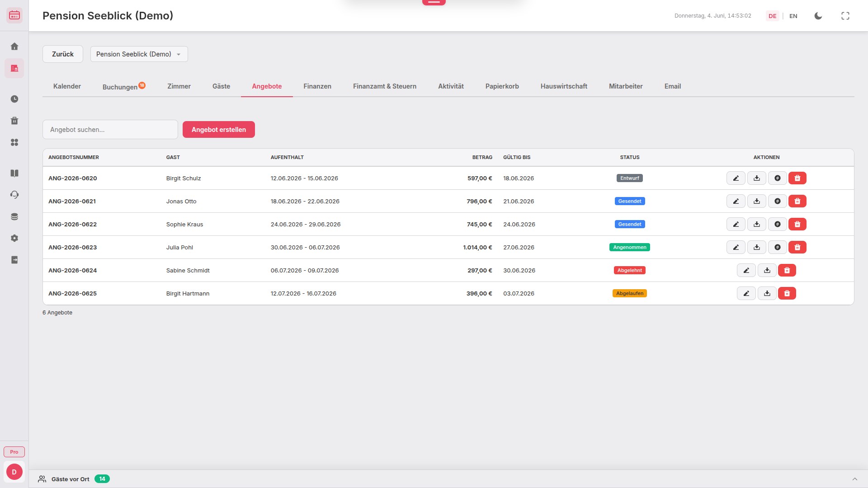The width and height of the screenshot is (868, 488).
Task: Switch language to DE
Action: [x=773, y=16]
